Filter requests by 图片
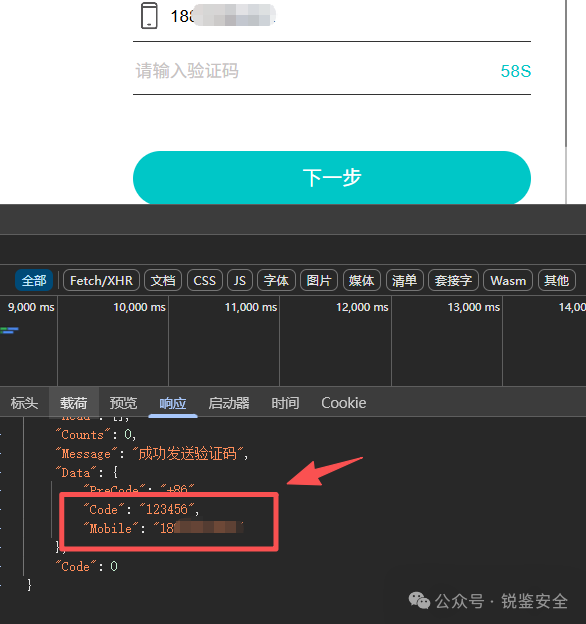The width and height of the screenshot is (586, 624). pos(319,281)
